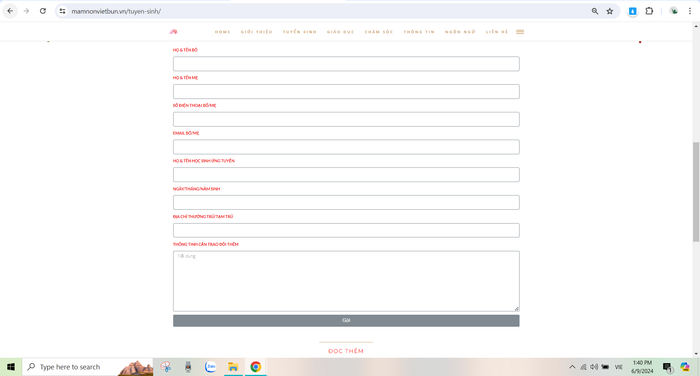Open the volume control tray icon
This screenshot has width=700, height=376.
coord(594,367)
